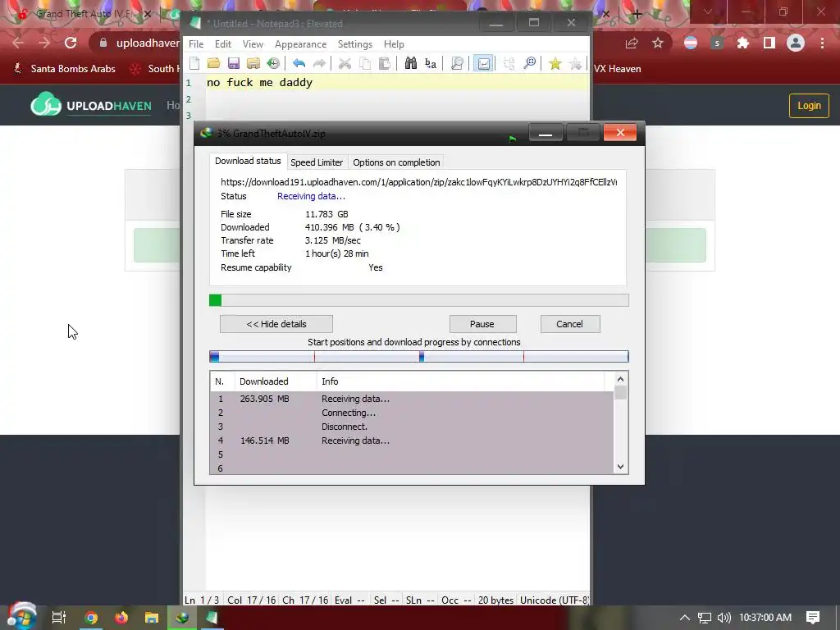
Task: Save document with floppy disk icon
Action: (x=234, y=64)
